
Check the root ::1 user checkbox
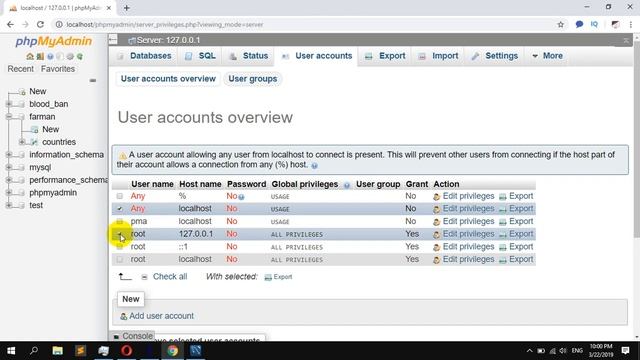(x=120, y=247)
